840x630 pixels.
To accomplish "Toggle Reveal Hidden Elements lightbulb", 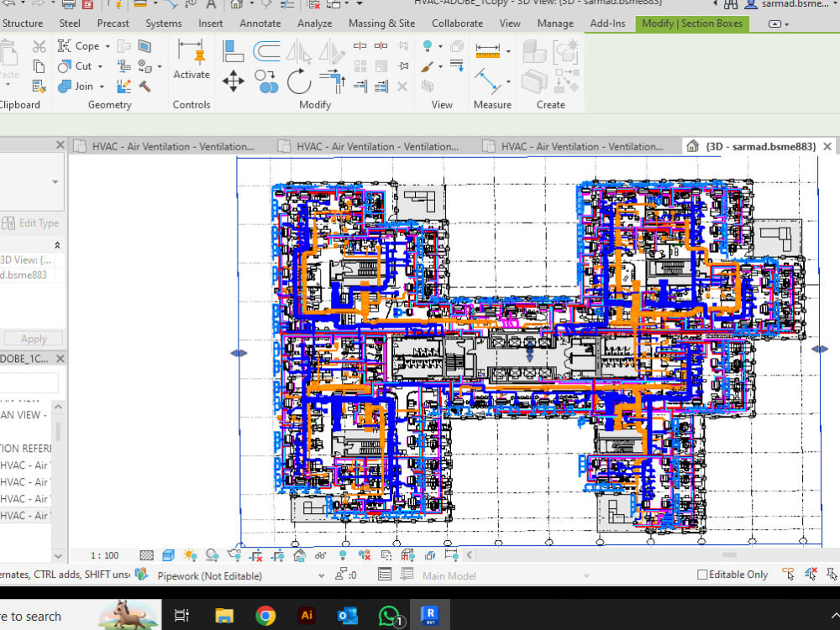I will click(x=343, y=555).
